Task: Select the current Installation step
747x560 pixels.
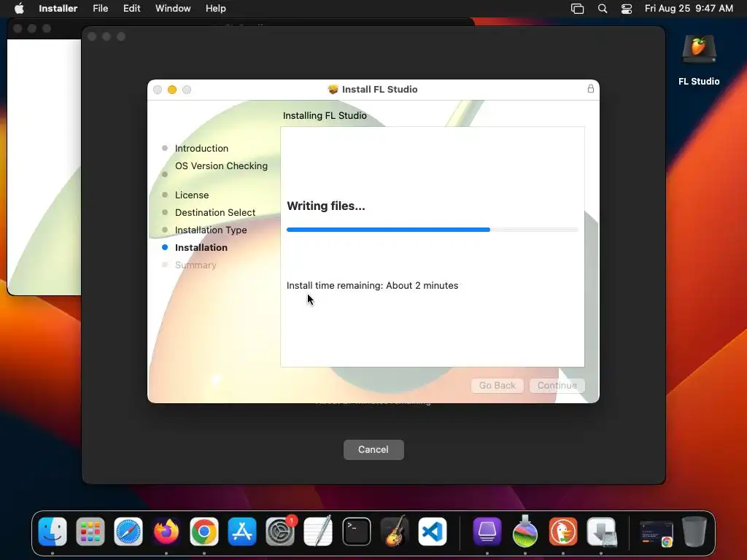Action: (201, 248)
